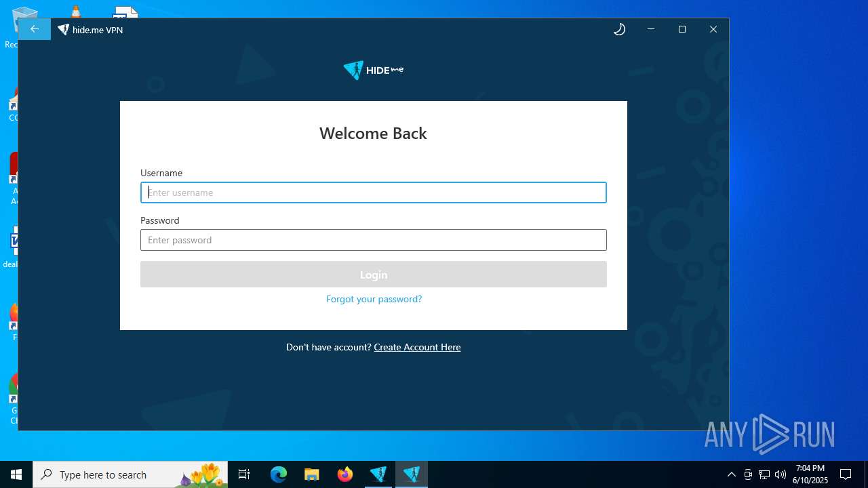Open the Windows Start menu

point(16,474)
